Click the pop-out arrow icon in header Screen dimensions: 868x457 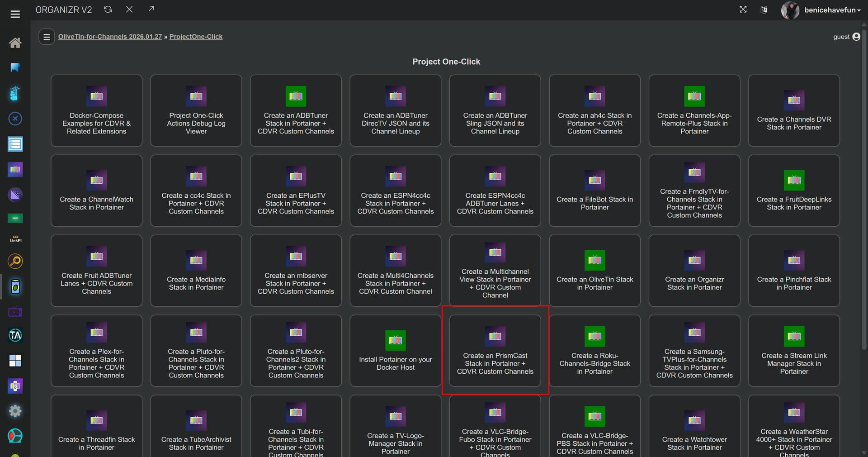pyautogui.click(x=151, y=9)
